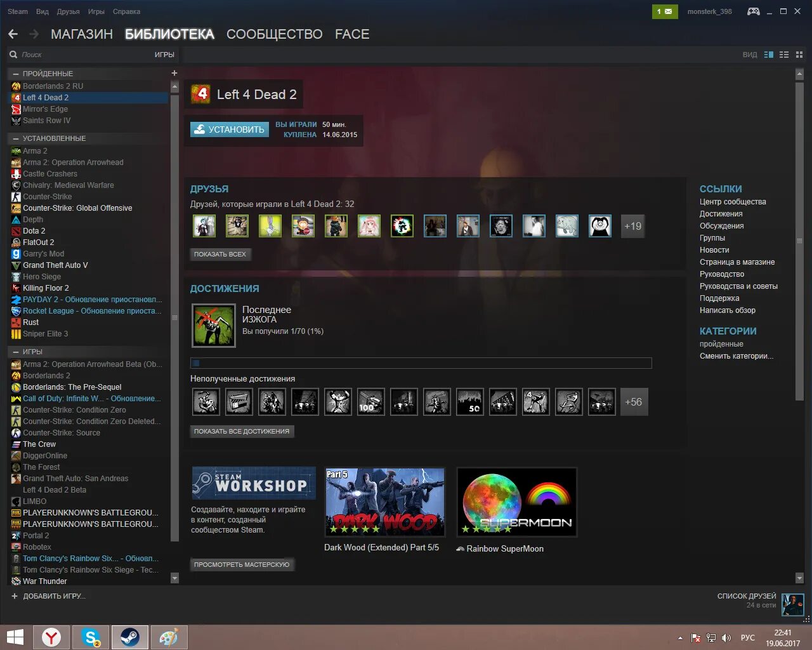The width and height of the screenshot is (812, 650).
Task: Open Paint from taskbar
Action: (168, 637)
